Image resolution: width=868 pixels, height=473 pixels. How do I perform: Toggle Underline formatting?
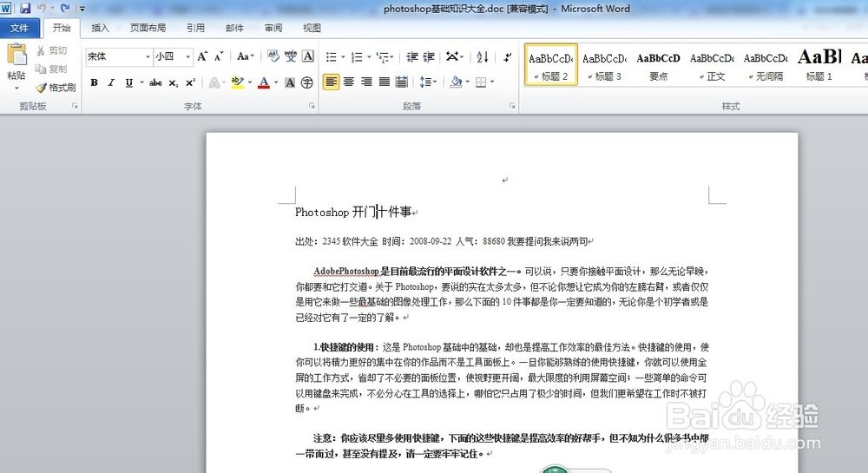(129, 82)
